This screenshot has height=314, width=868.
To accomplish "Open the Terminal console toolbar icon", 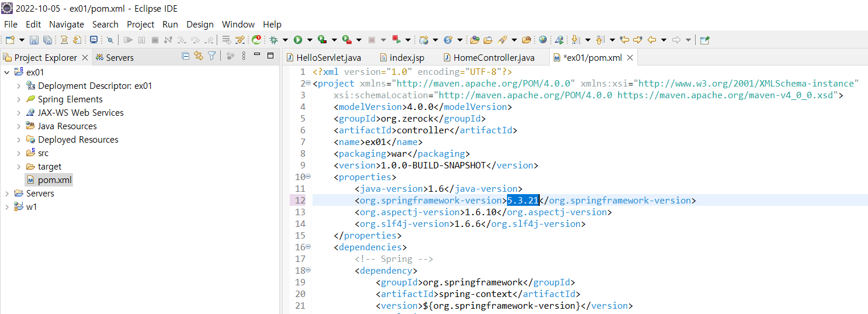I will point(93,40).
